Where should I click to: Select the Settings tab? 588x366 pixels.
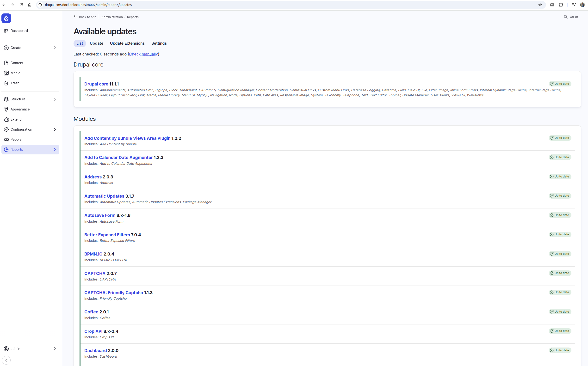(159, 43)
